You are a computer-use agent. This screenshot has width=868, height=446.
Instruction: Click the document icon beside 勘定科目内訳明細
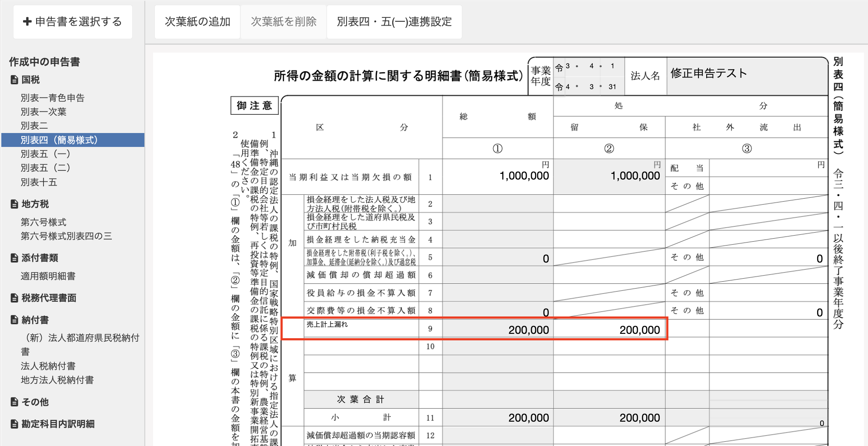(x=14, y=424)
